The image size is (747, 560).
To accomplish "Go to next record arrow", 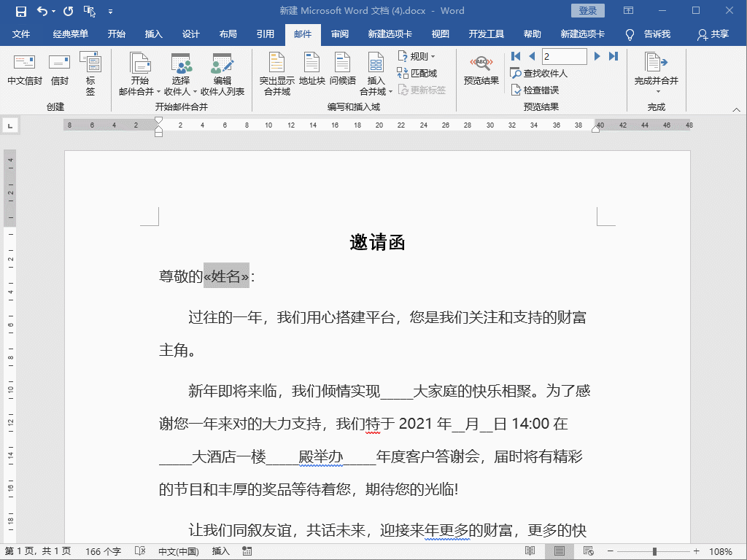I will [x=597, y=56].
